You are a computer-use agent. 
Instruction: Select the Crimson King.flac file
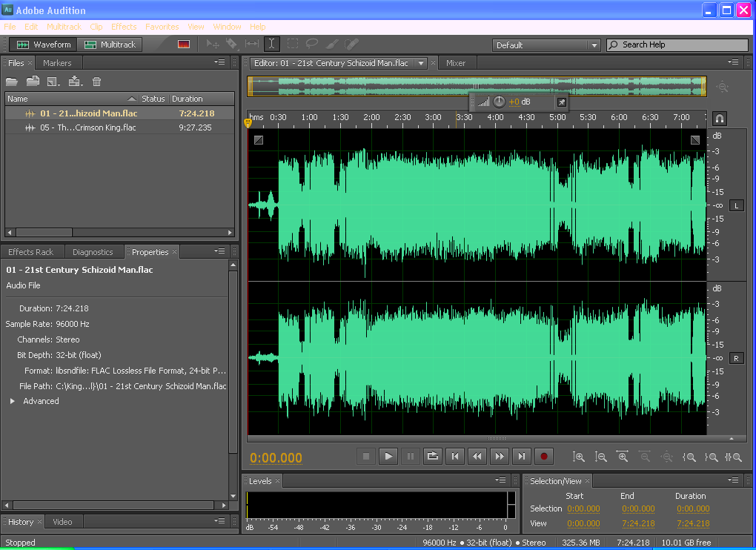pos(87,127)
